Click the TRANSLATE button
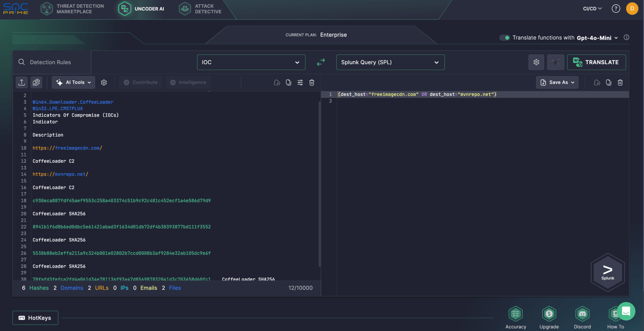The image size is (644, 331). coord(596,62)
